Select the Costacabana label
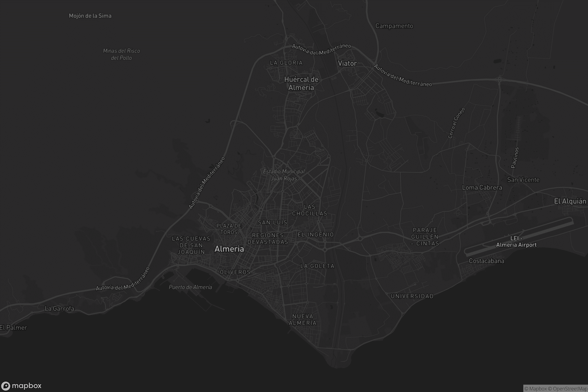588x392 pixels. tap(486, 261)
